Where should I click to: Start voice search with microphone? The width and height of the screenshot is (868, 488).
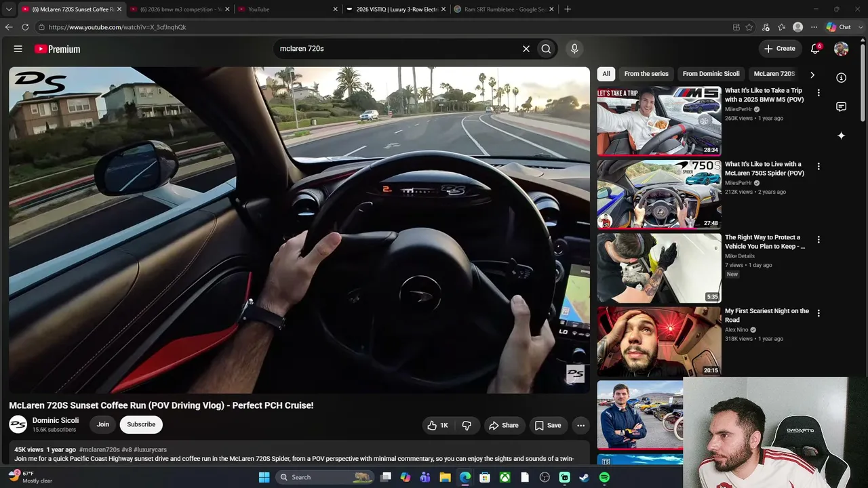coord(574,49)
